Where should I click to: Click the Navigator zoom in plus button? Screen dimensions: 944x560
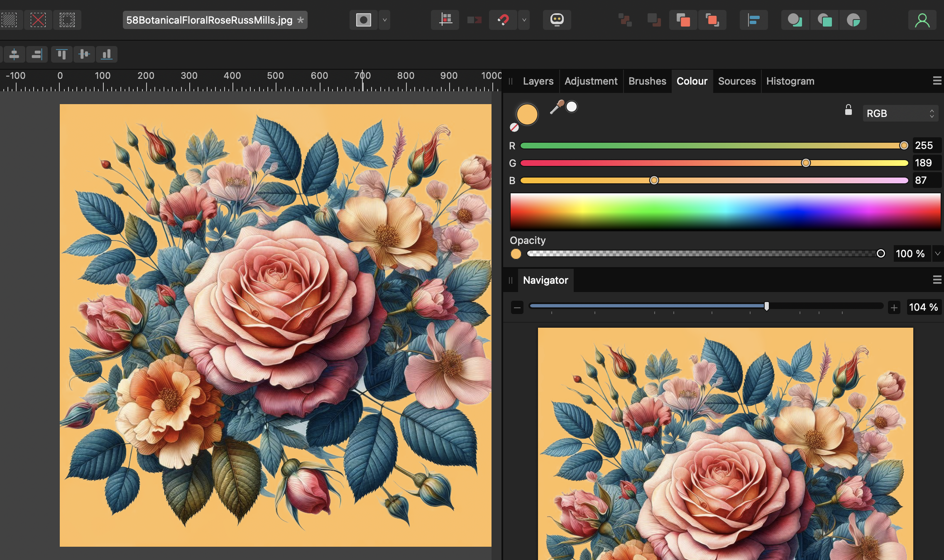click(x=894, y=307)
